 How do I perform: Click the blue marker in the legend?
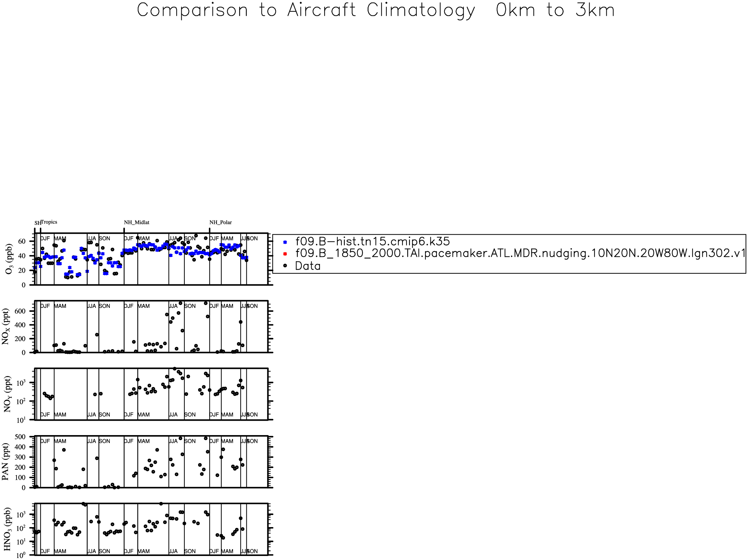tap(285, 242)
